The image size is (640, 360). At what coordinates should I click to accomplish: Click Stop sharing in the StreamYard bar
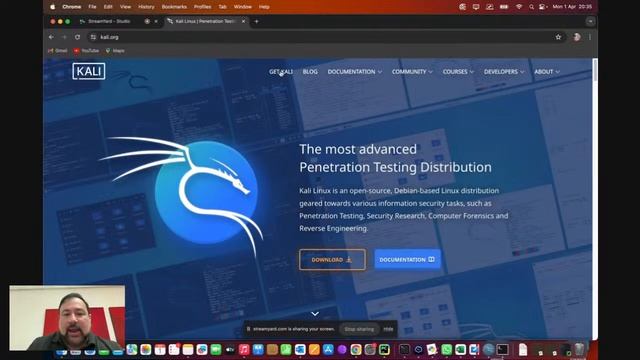[359, 329]
